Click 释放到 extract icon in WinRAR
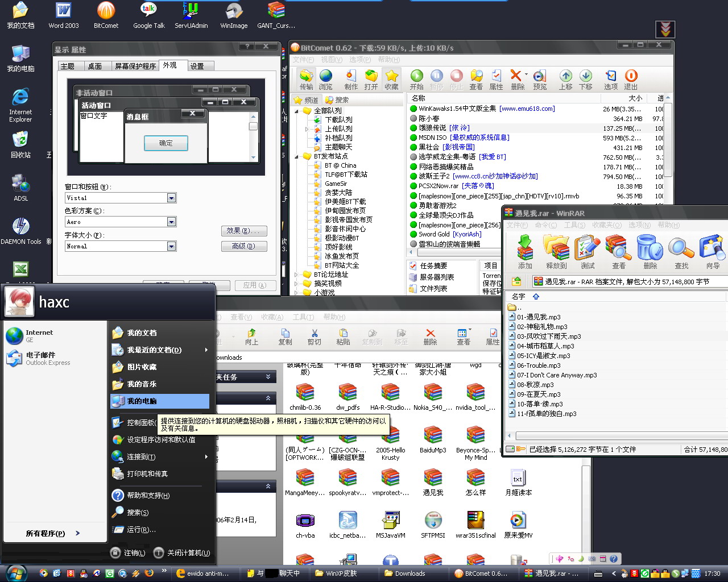Screen dimensions: 728x582 pos(556,252)
